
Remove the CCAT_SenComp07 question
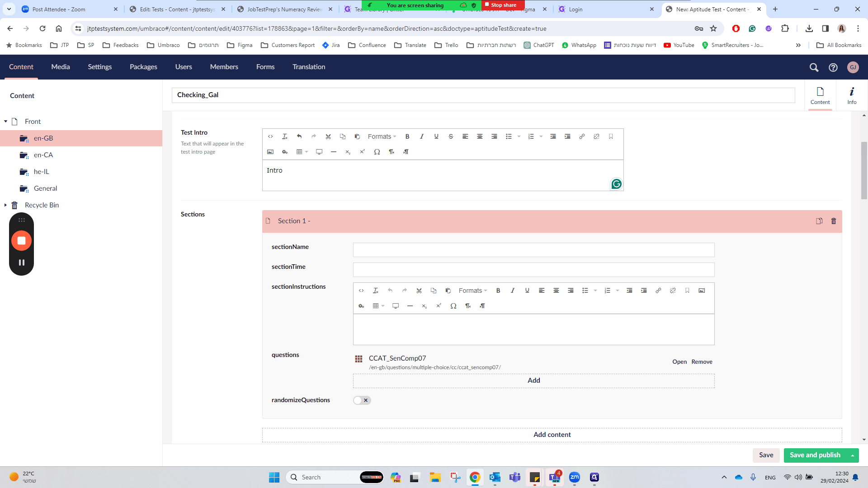tap(702, 362)
